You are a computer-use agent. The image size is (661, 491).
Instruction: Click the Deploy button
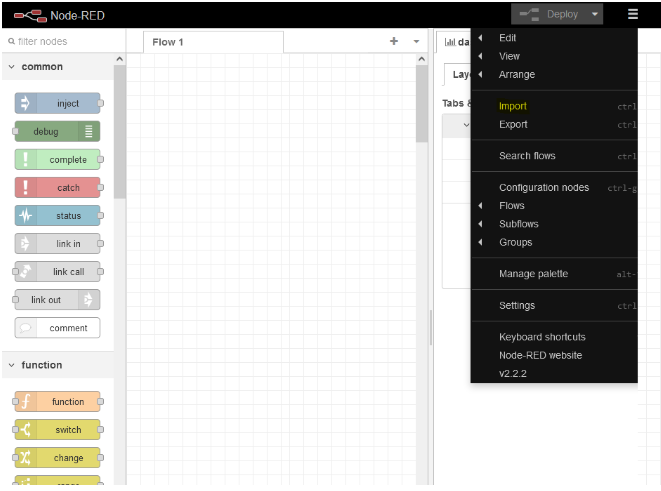(x=549, y=14)
